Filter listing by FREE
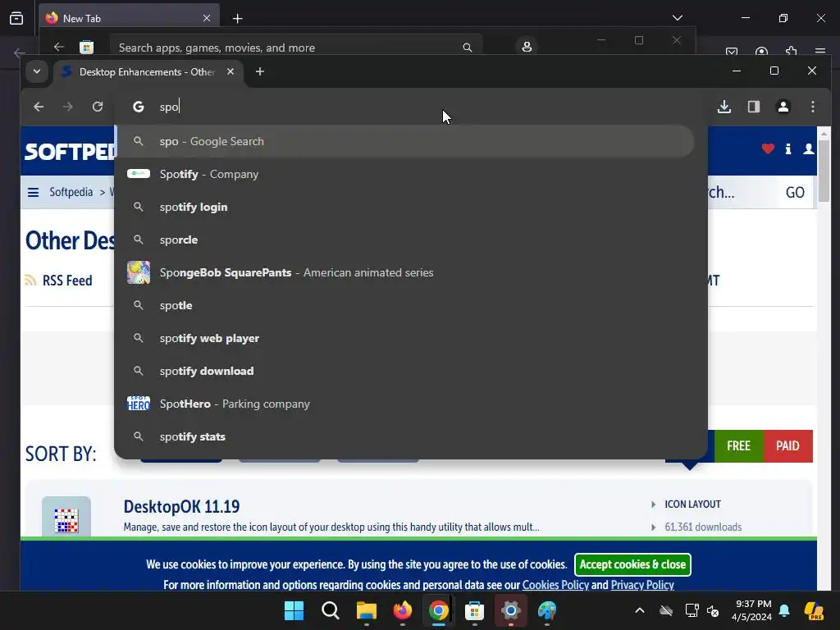The image size is (840, 630). pyautogui.click(x=738, y=445)
